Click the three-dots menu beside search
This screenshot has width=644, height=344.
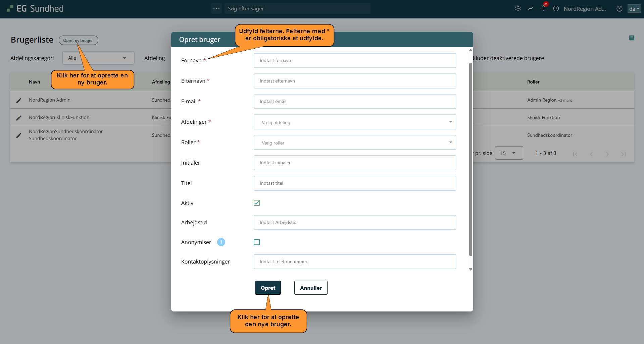(216, 8)
